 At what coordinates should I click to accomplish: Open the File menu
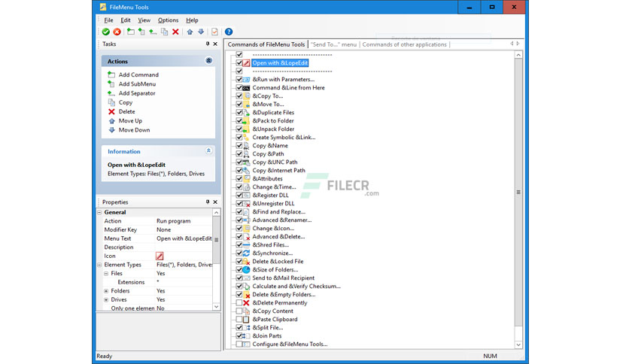click(x=108, y=20)
